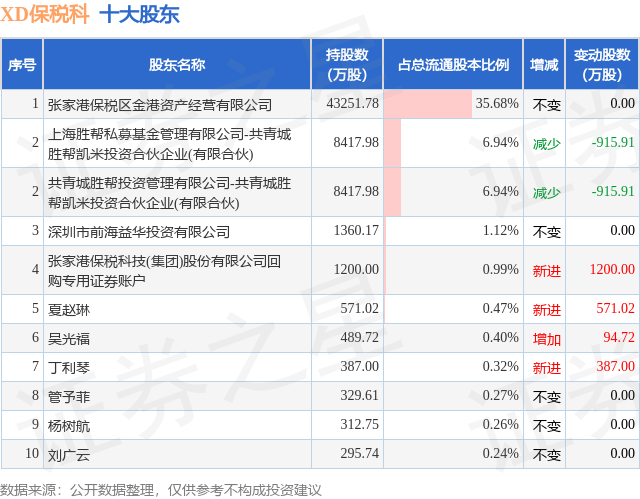Click the heading 十大股东

140,14
